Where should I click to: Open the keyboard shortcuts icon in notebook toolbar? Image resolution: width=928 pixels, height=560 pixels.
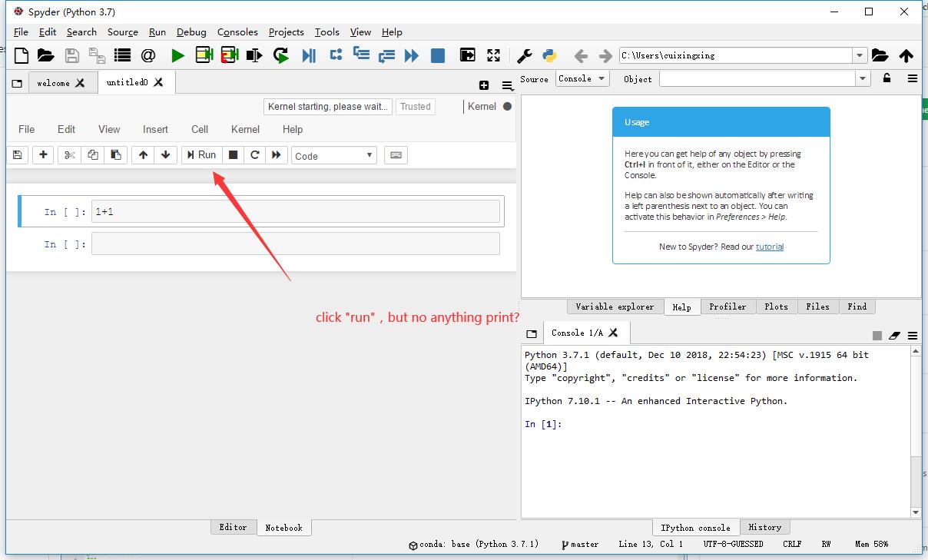[396, 154]
